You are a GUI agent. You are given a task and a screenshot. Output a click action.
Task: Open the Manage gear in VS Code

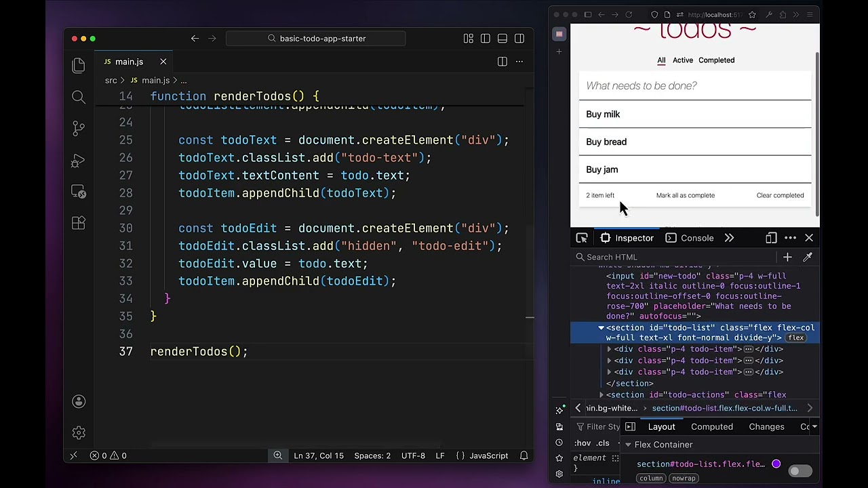[x=79, y=432]
